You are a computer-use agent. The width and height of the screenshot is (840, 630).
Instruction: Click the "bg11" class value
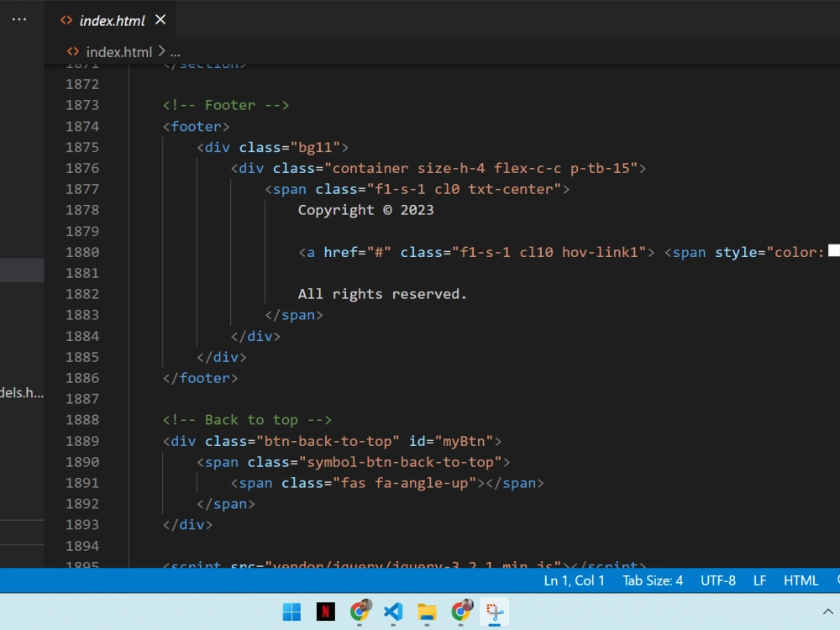point(315,147)
